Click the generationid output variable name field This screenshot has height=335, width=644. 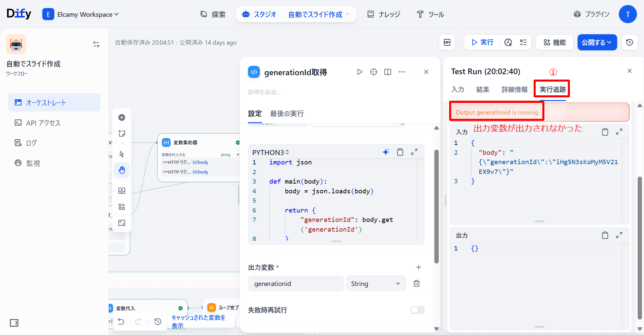(296, 284)
